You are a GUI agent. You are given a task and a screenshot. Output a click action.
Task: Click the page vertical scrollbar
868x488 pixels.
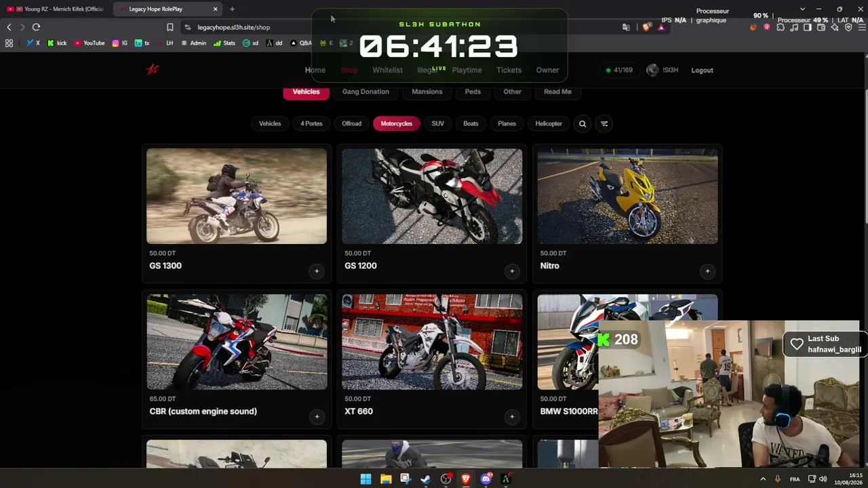tap(865, 156)
